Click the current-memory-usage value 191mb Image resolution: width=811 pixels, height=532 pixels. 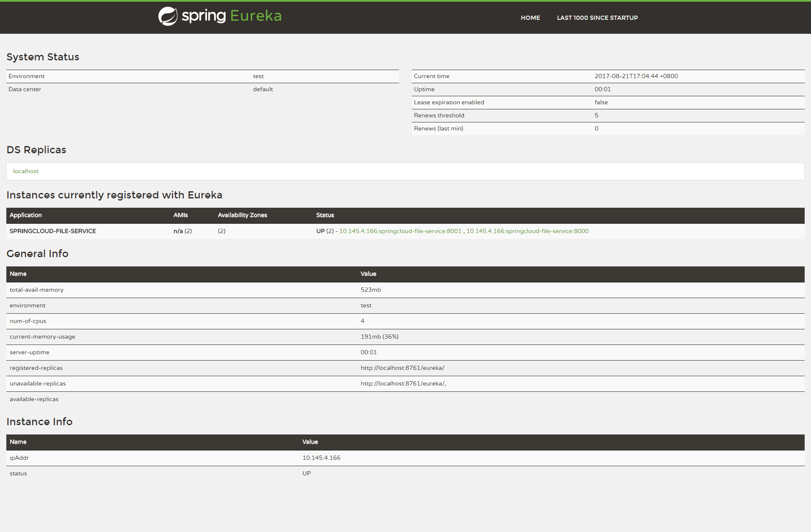[x=379, y=337]
